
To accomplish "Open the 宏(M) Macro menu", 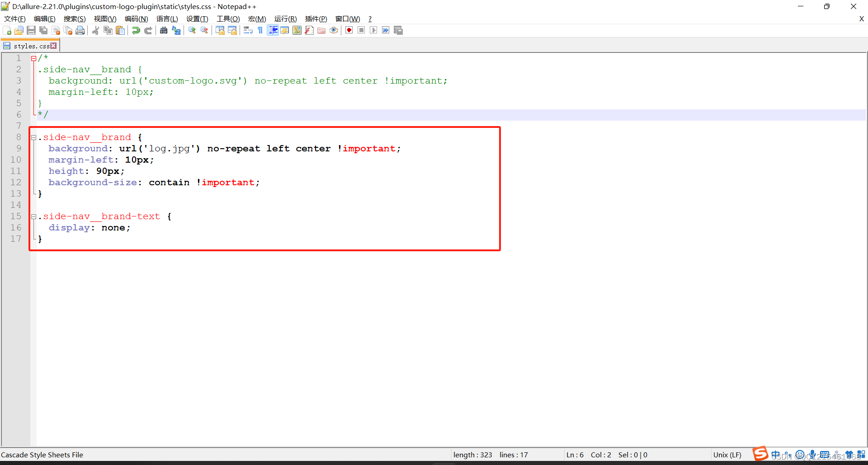I will pyautogui.click(x=257, y=19).
